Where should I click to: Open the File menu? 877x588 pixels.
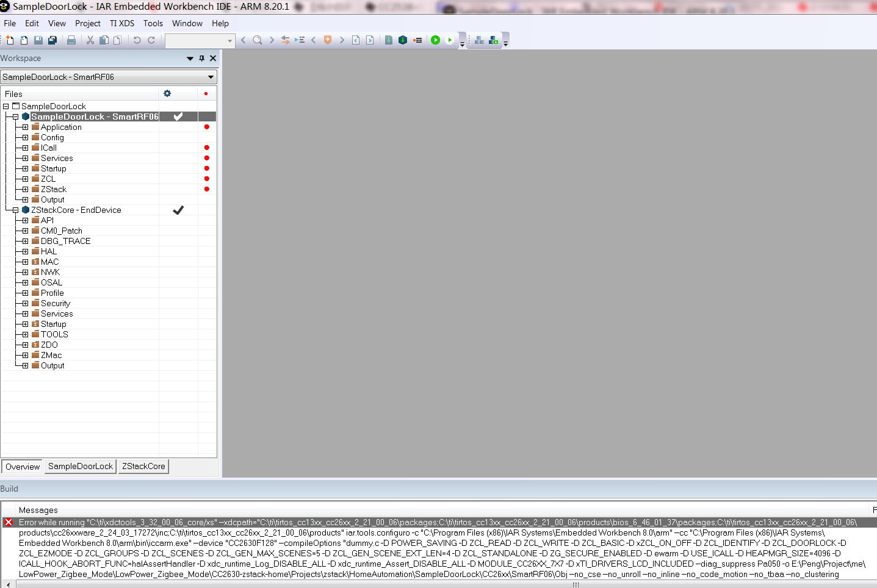[10, 23]
